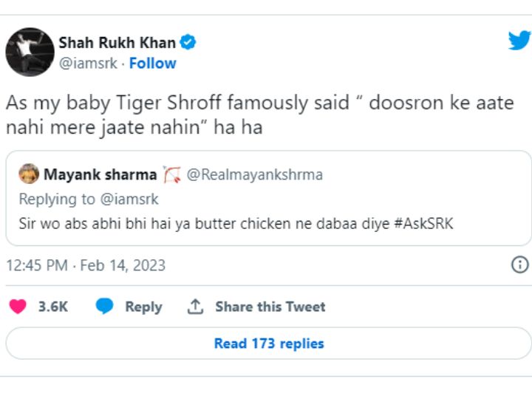Viewport: 532px width, 399px height.
Task: Follow the @iamsrk account
Action: pos(153,64)
